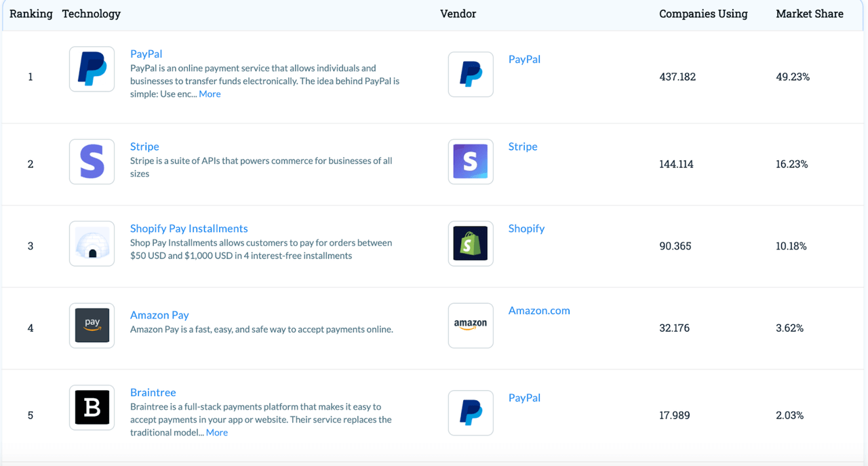Click the Ranking column header
The image size is (868, 466).
pyautogui.click(x=31, y=14)
